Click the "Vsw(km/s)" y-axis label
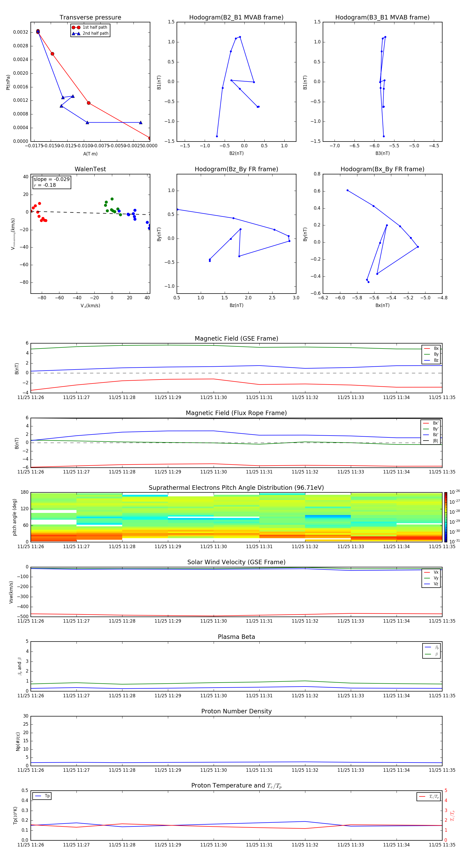This screenshot has height=868, width=473. click(x=11, y=592)
